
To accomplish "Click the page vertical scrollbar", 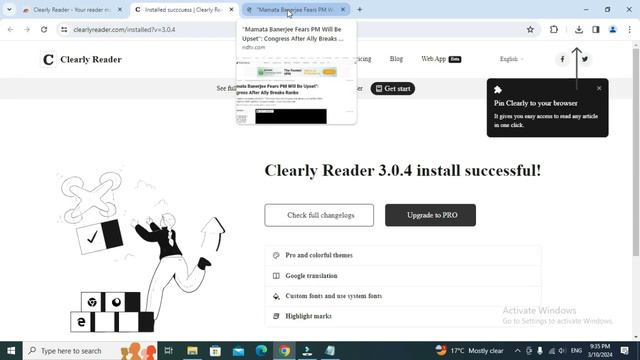I will click(636, 152).
